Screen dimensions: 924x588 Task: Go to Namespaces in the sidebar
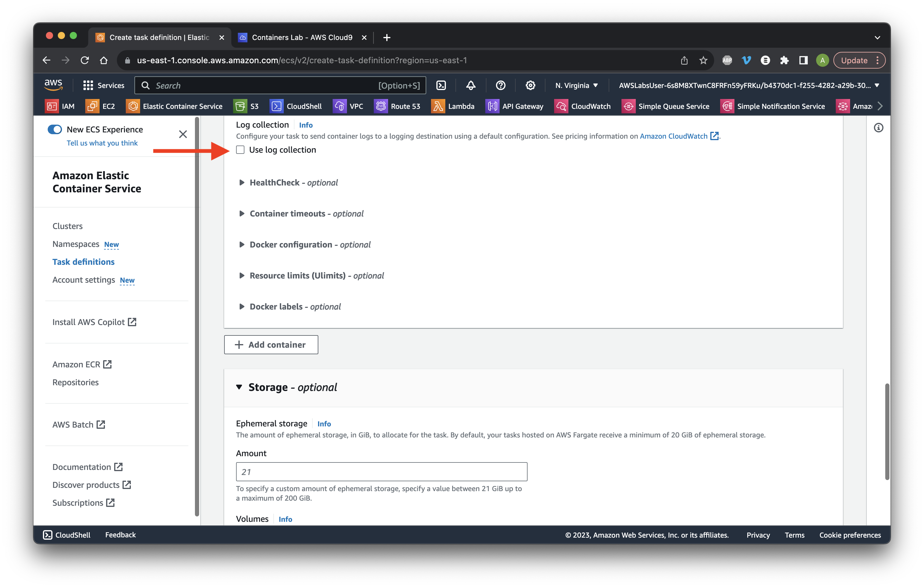click(76, 244)
